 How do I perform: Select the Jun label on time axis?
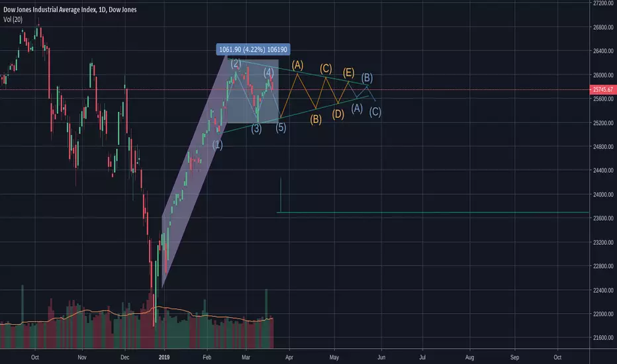(381, 357)
